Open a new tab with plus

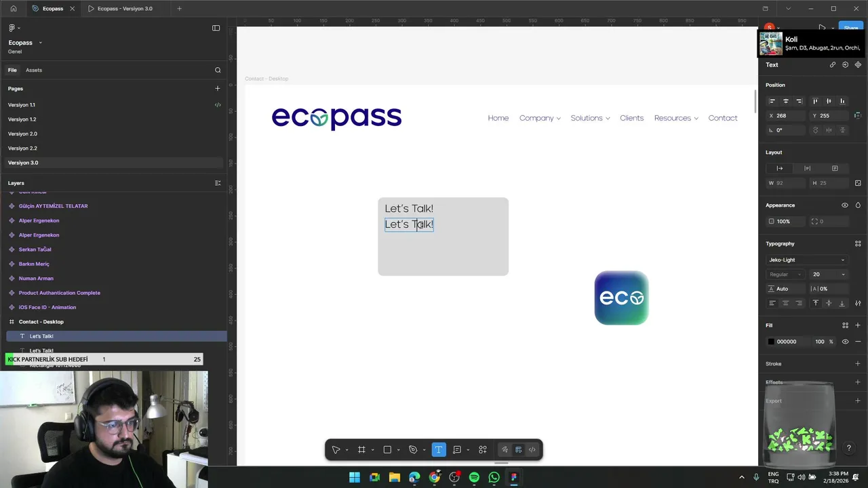179,8
